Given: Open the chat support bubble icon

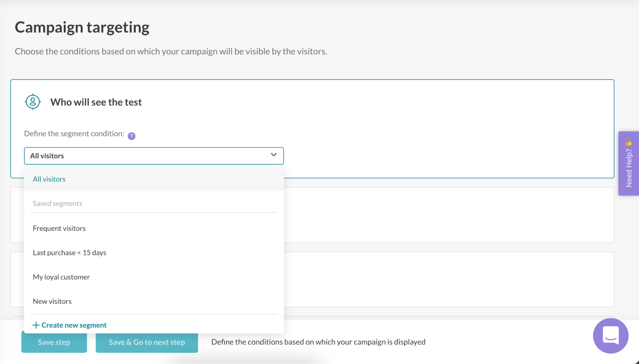Looking at the screenshot, I should [611, 336].
